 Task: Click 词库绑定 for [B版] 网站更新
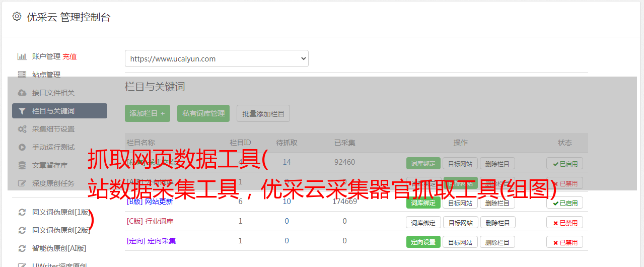tap(423, 203)
